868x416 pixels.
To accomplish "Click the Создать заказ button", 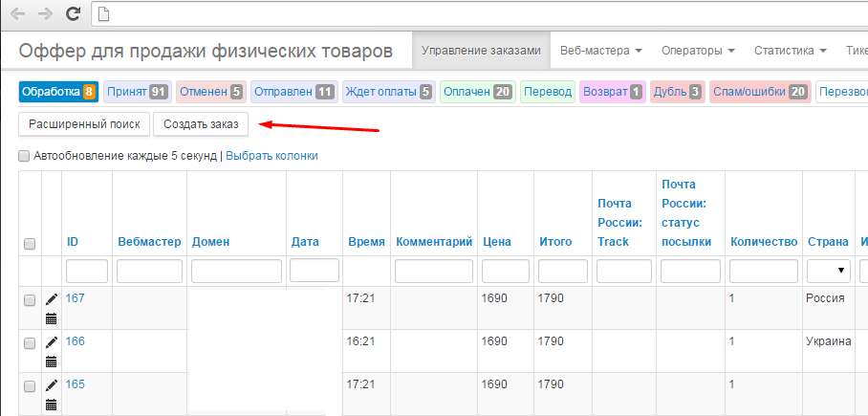I will coord(201,124).
